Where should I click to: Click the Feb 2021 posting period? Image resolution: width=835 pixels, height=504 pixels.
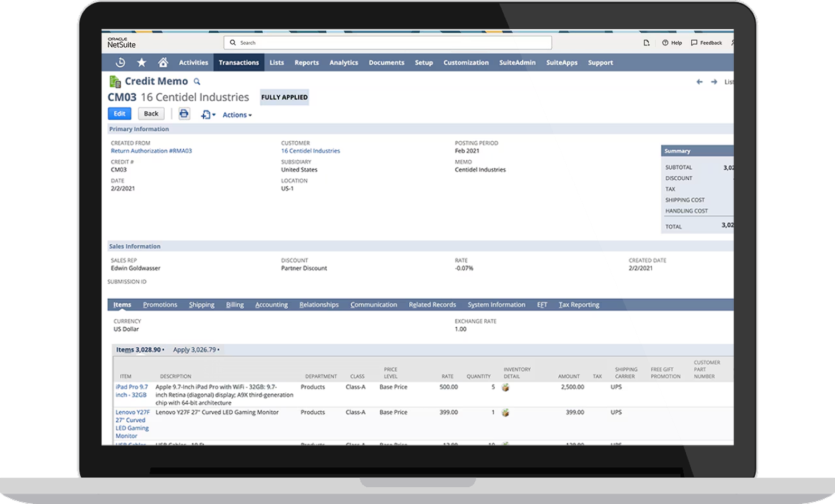pyautogui.click(x=467, y=151)
